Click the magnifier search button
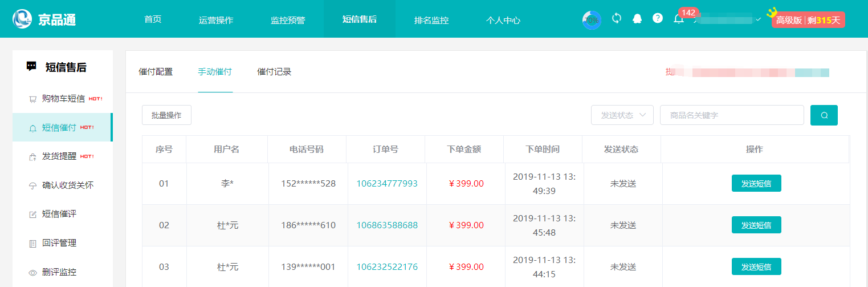Screen dimensions: 868x287 point(824,115)
